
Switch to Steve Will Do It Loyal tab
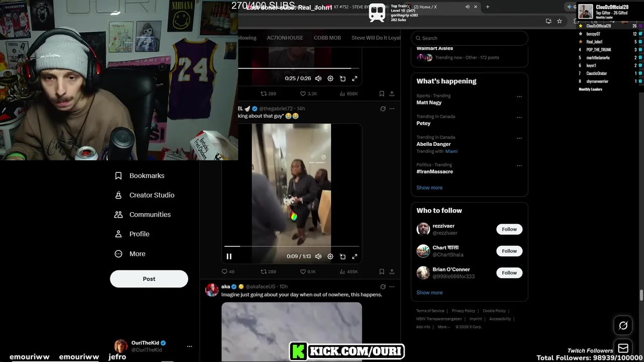[376, 38]
